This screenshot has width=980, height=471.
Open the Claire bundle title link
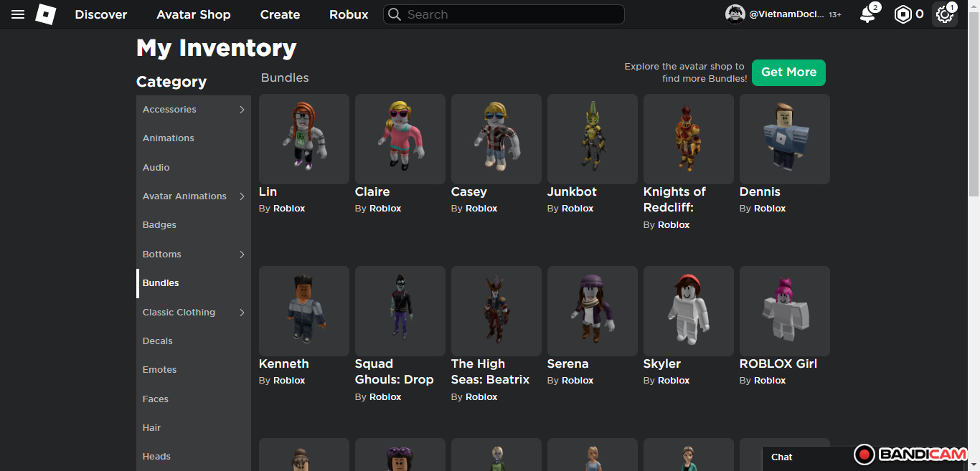click(372, 192)
